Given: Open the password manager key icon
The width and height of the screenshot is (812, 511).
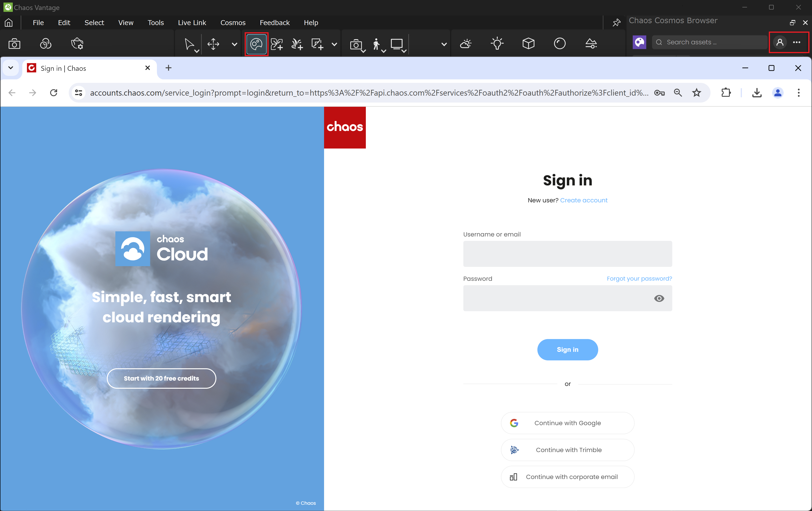Looking at the screenshot, I should (x=659, y=93).
